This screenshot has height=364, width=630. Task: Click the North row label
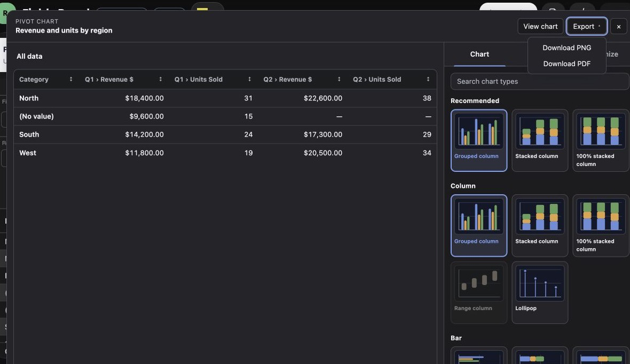[29, 98]
